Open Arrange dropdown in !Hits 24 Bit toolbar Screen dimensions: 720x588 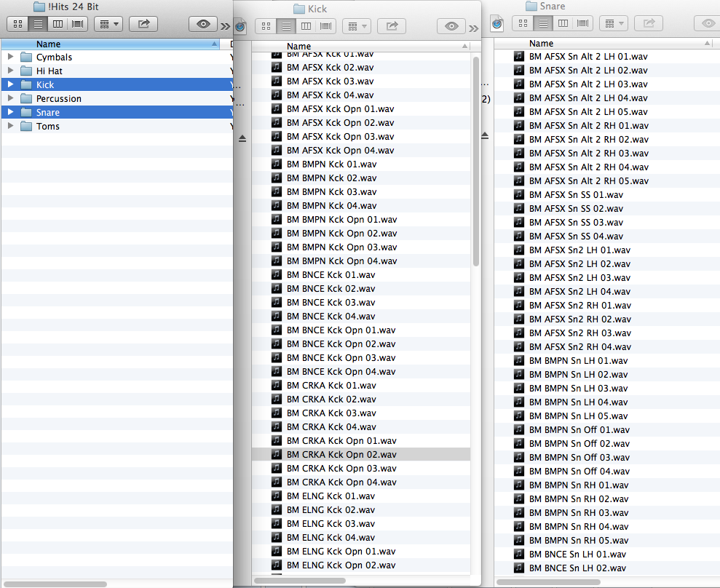tap(108, 24)
